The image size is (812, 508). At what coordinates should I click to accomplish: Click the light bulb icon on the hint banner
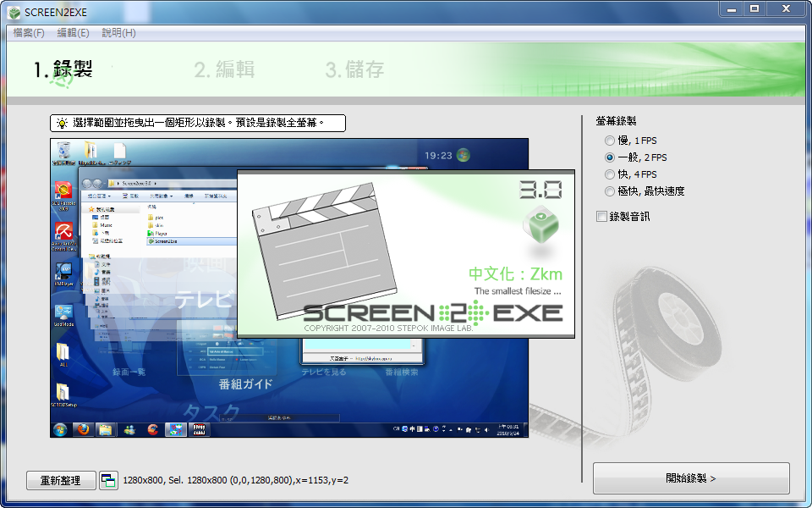point(61,123)
